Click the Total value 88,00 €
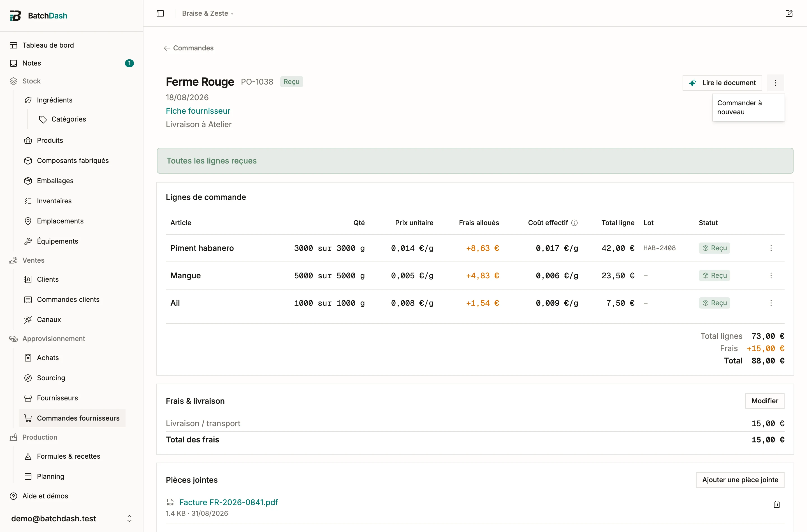 pos(767,361)
